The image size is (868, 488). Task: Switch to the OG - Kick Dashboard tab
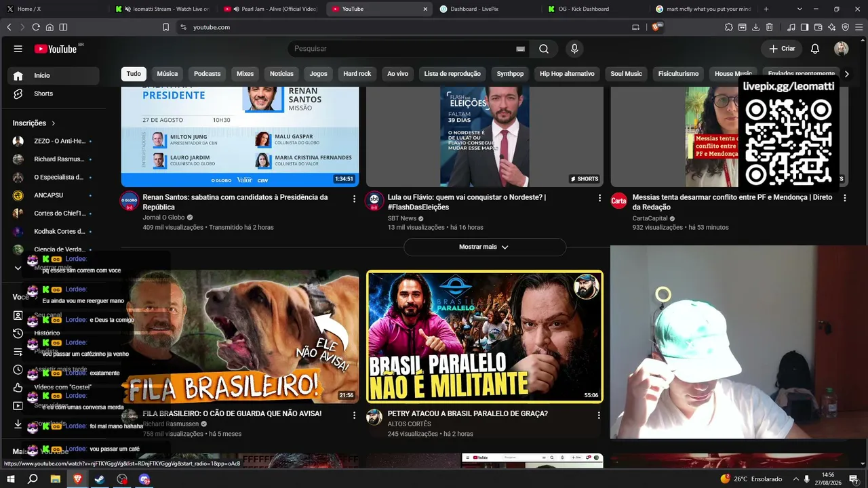point(597,9)
